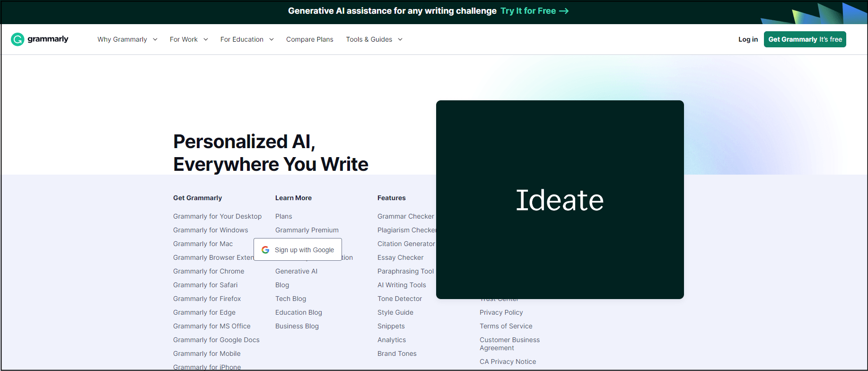Screen dimensions: 868x371
Task: Click Get Grammarly It's free button
Action: coord(805,39)
